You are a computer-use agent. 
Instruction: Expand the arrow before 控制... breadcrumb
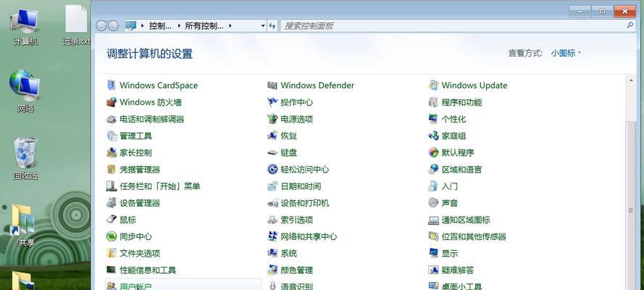[142, 26]
